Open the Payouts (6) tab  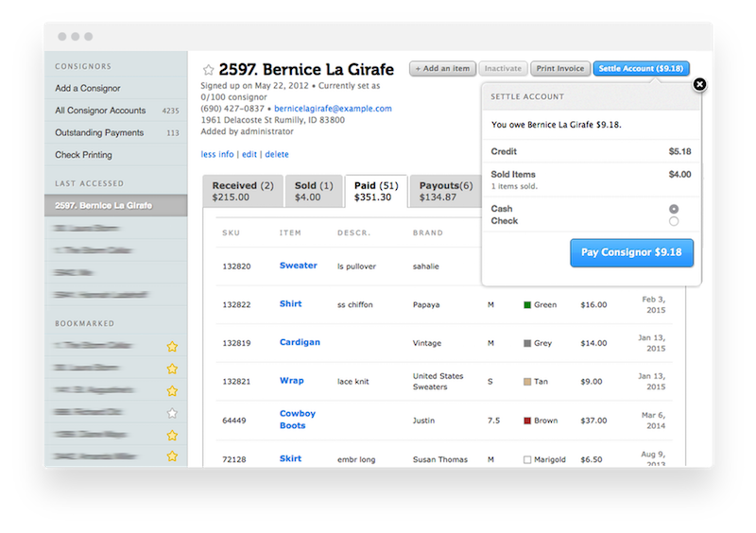point(445,192)
